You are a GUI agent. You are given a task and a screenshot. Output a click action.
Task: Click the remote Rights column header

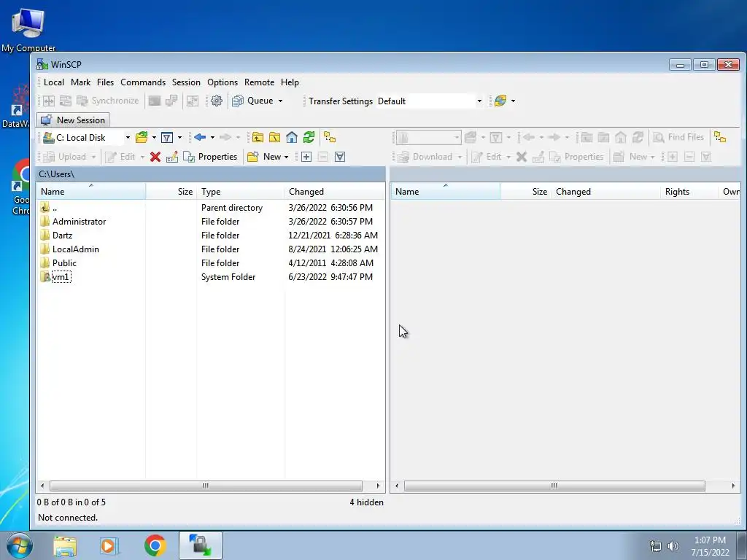[x=689, y=192]
